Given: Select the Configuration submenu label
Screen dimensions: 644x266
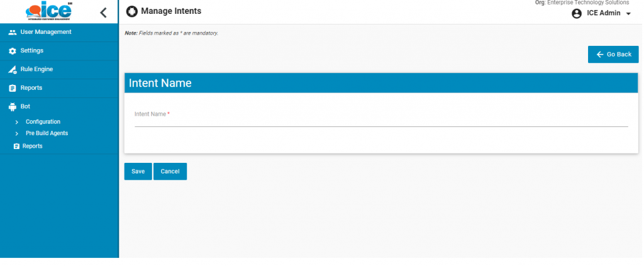Looking at the screenshot, I should pyautogui.click(x=43, y=121).
